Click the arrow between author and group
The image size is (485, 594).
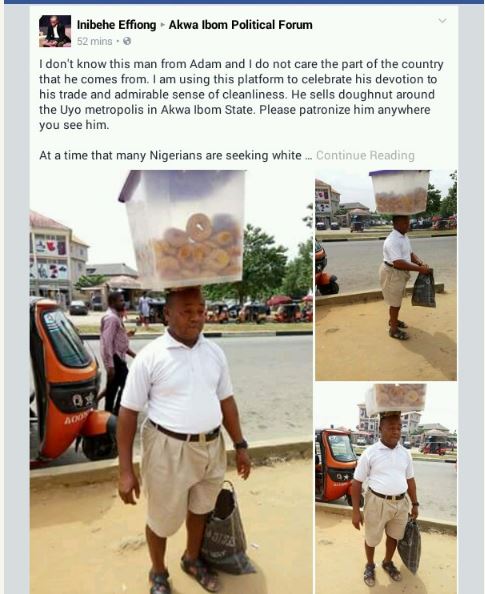click(x=163, y=25)
